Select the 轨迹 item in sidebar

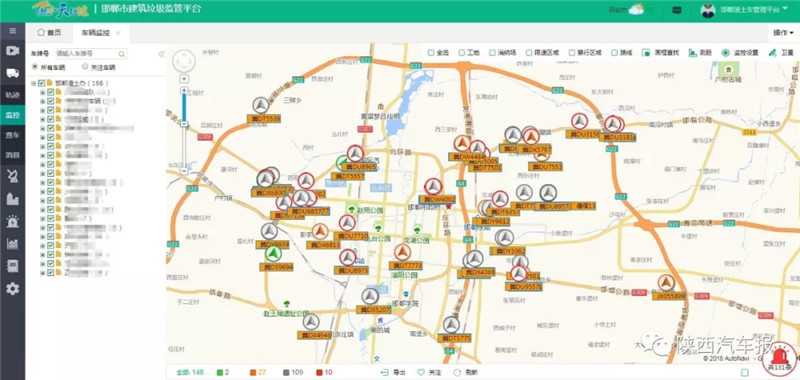[12, 95]
